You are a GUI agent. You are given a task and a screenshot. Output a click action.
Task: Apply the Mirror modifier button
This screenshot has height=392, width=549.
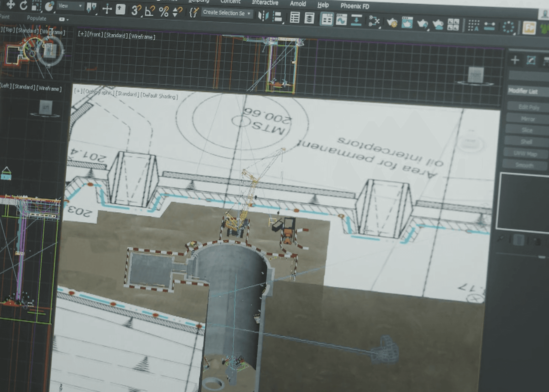(x=527, y=119)
